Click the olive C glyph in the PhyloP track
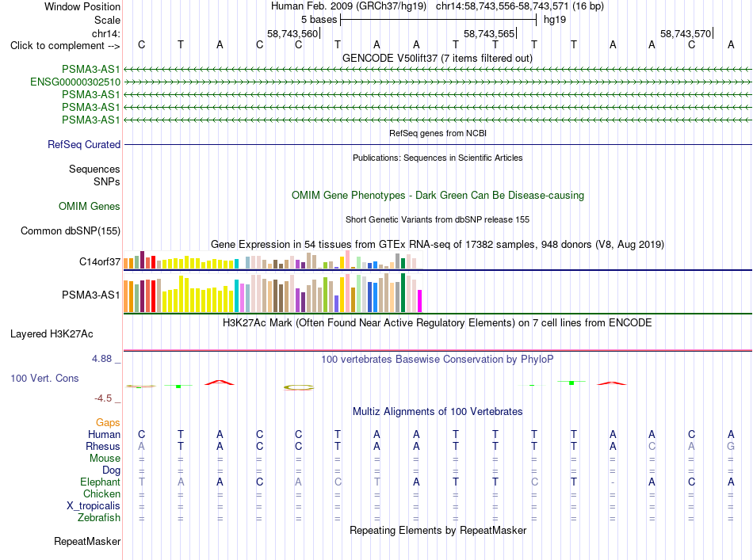Screen dimensions: 753x560 tap(299, 387)
